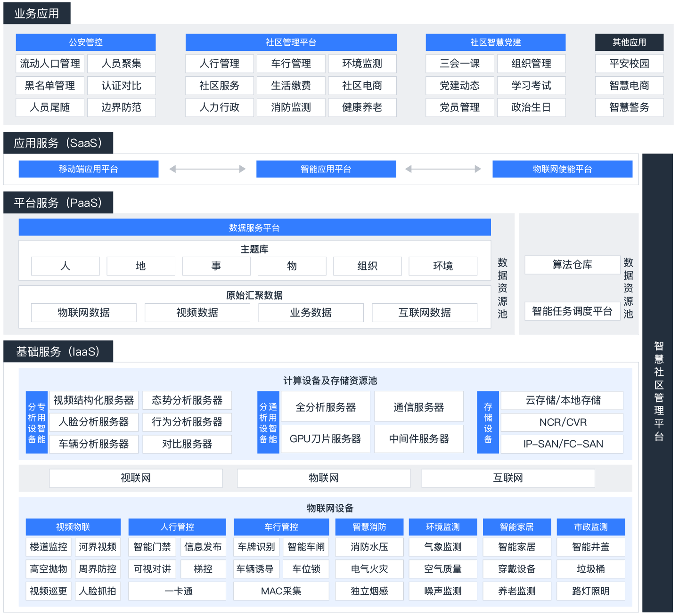Select the 平安校园 box

[x=630, y=64]
